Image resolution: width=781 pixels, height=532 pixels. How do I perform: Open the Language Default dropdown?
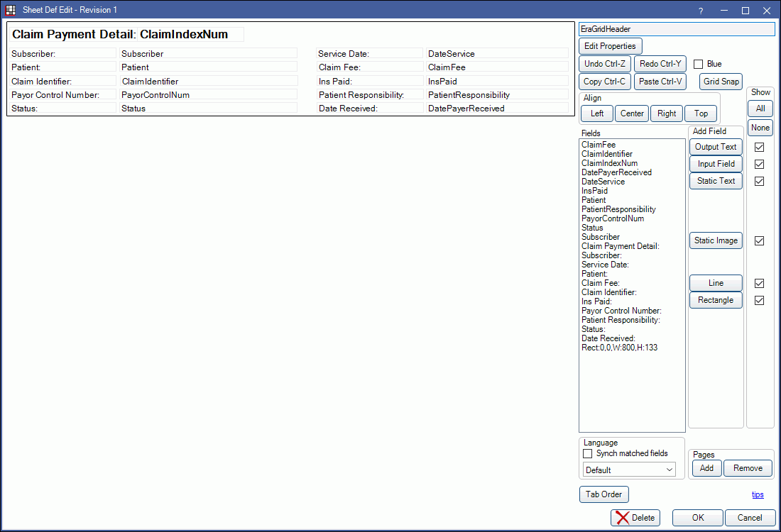pos(628,470)
